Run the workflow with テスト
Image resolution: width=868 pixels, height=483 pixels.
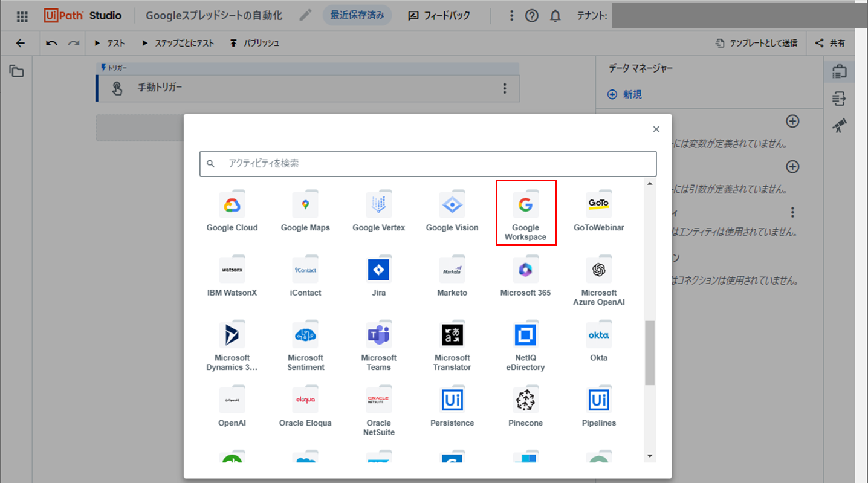point(109,43)
